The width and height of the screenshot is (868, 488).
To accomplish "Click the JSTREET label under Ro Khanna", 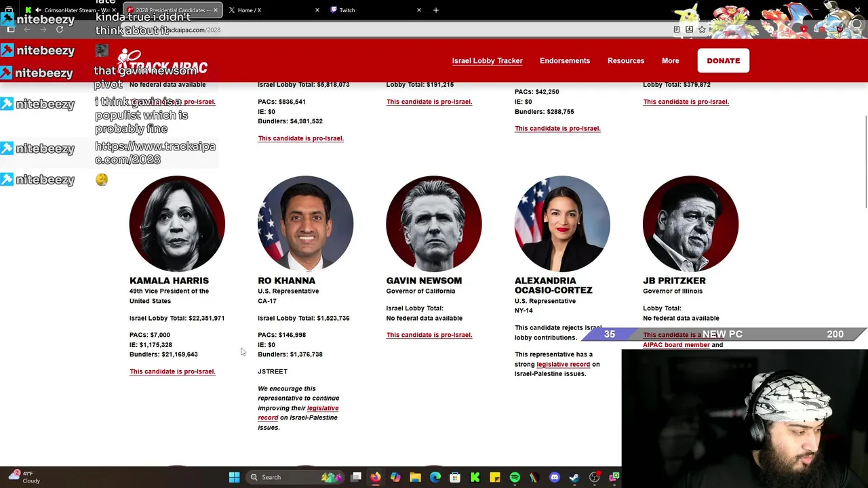I will 273,371.
